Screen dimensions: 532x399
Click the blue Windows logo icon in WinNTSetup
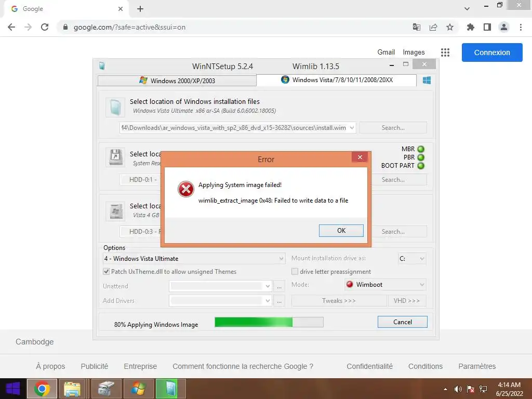click(427, 81)
